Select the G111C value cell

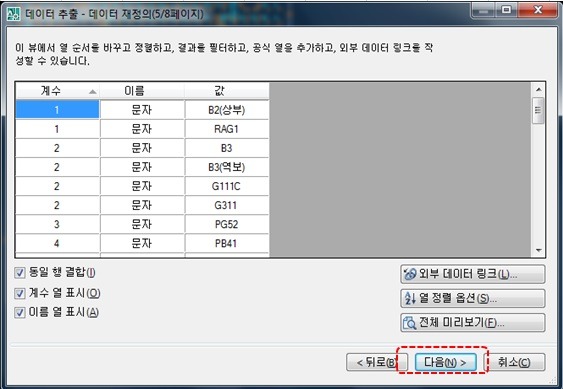pos(227,186)
